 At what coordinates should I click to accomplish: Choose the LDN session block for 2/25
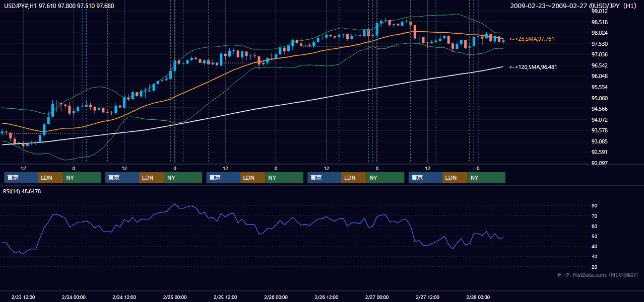[253, 178]
